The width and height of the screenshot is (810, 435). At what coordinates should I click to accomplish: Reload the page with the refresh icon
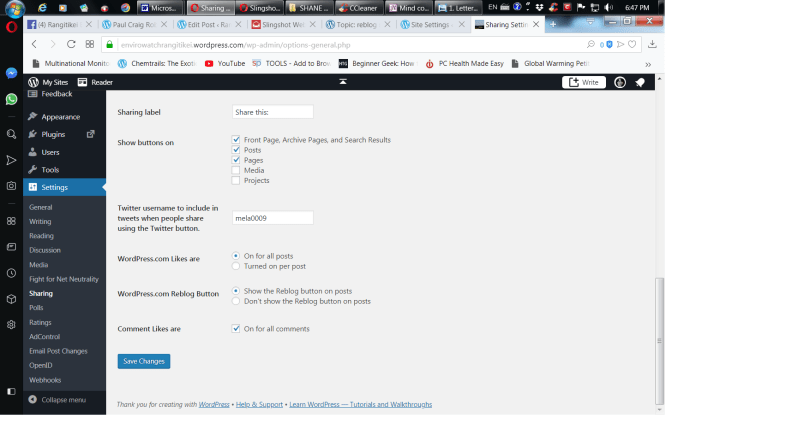point(71,44)
